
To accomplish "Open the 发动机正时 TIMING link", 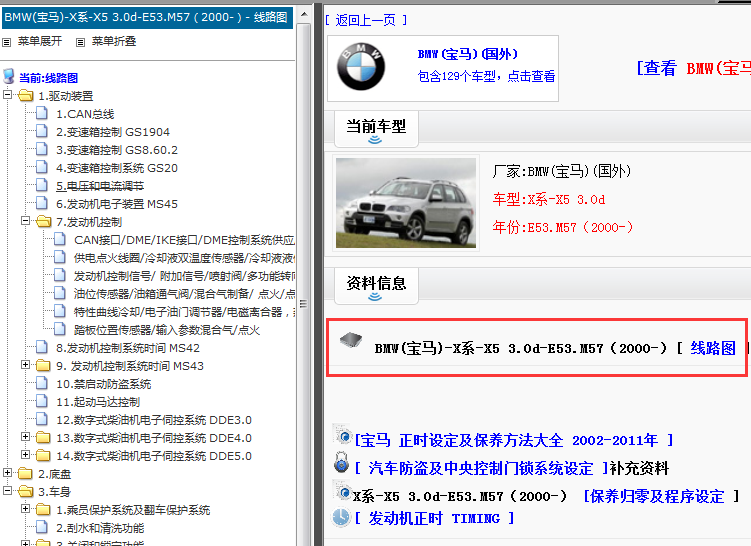I will pos(434,518).
